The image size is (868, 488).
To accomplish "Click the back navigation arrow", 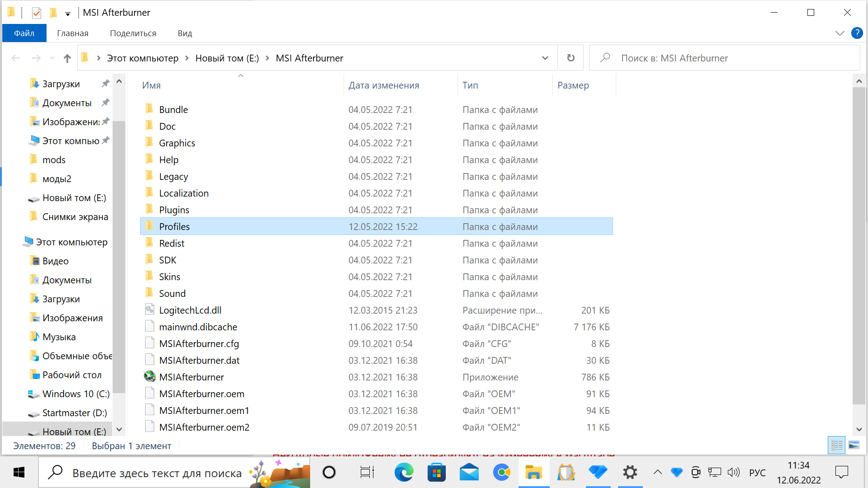I will 16,58.
